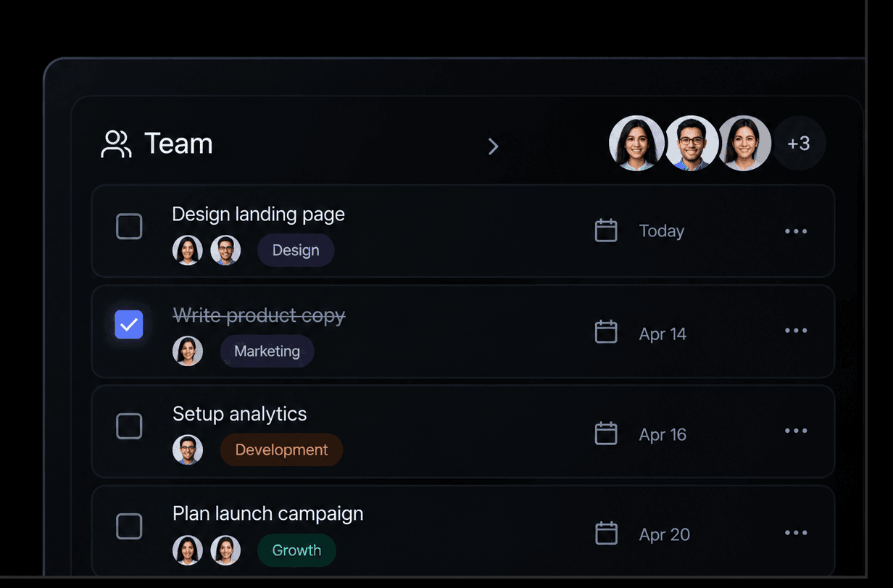The image size is (893, 588).
Task: Open the Write product copy task title
Action: (259, 315)
